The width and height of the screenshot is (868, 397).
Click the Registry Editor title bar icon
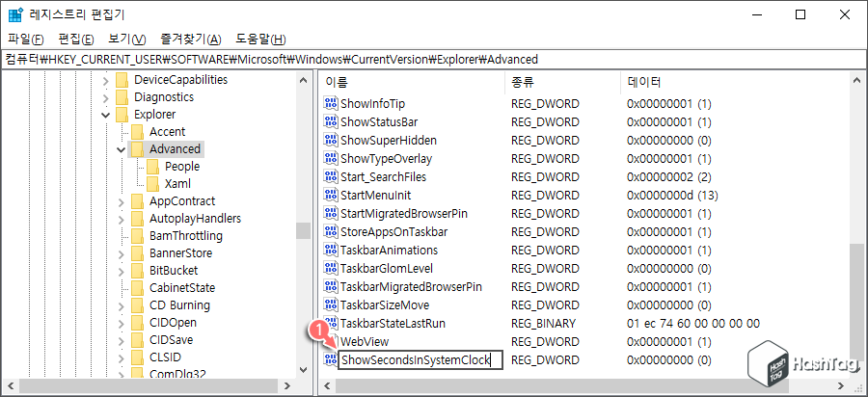pyautogui.click(x=15, y=14)
